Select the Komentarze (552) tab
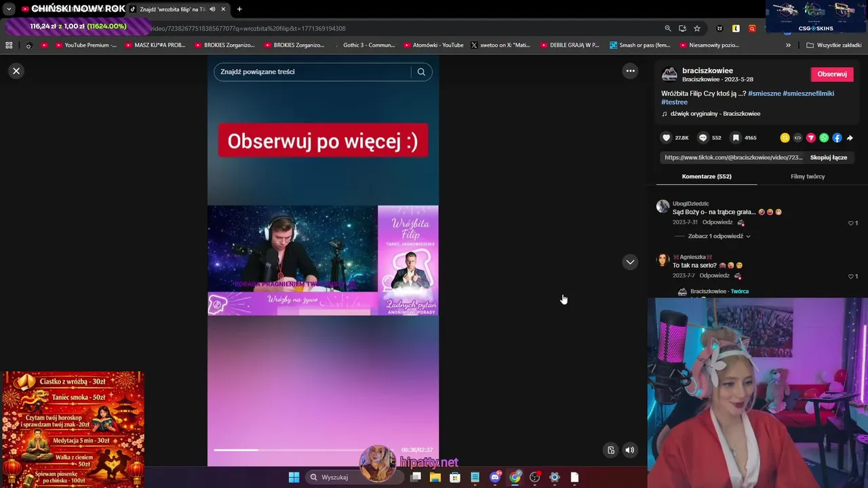This screenshot has height=488, width=868. [707, 176]
